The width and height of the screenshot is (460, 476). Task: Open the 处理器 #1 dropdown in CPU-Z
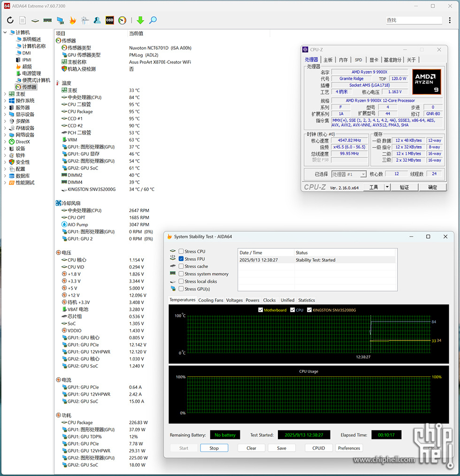(x=349, y=174)
